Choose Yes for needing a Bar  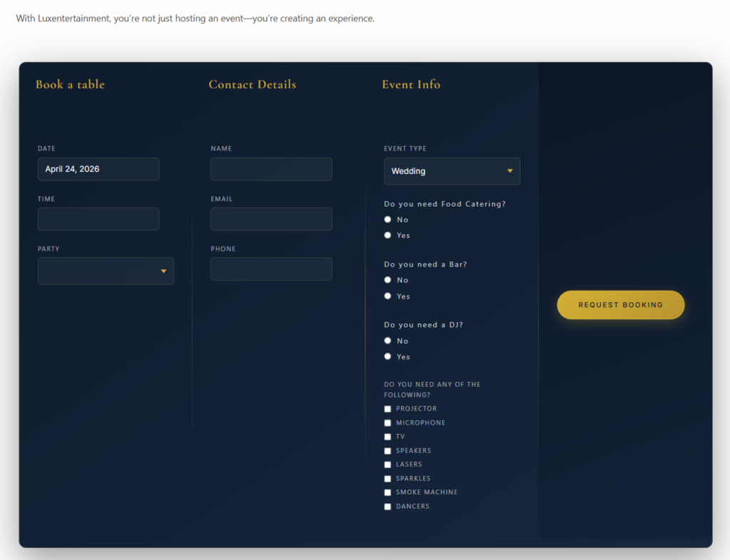tap(387, 296)
